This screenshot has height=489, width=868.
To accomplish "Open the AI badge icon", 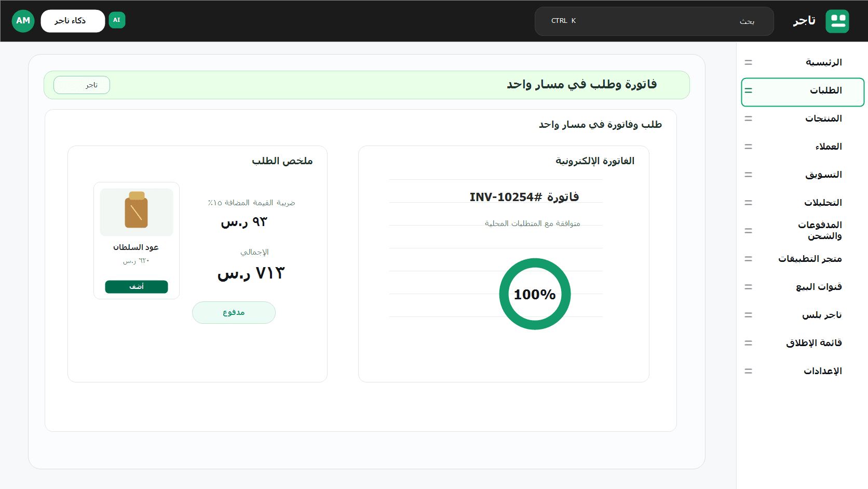I will (117, 20).
